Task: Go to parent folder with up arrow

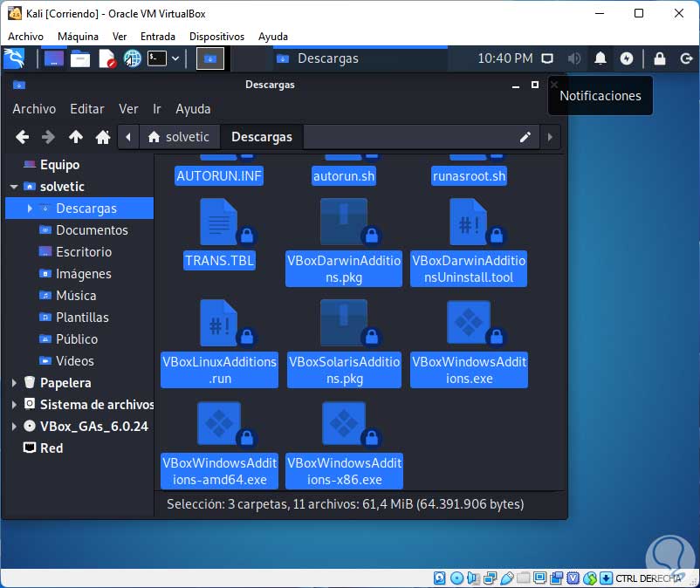Action: point(76,137)
